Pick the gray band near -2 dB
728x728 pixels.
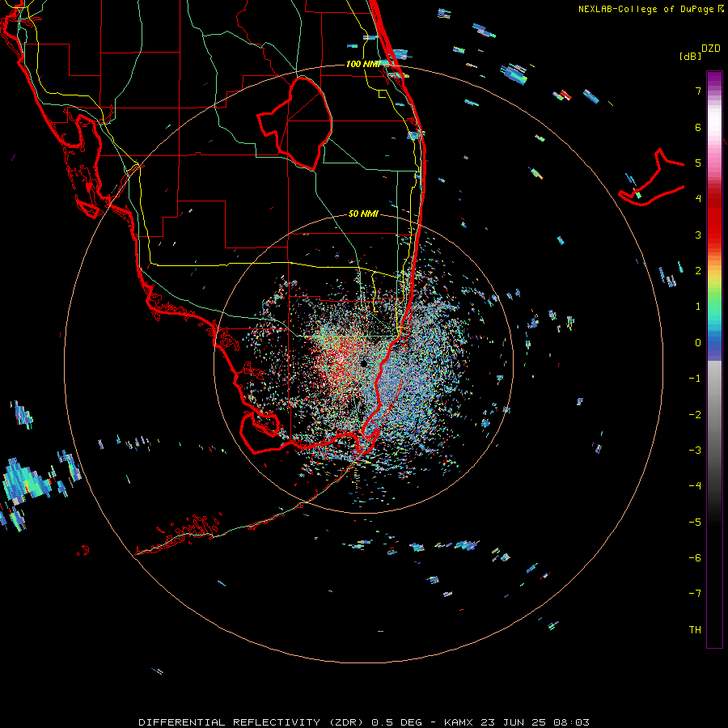(x=714, y=415)
